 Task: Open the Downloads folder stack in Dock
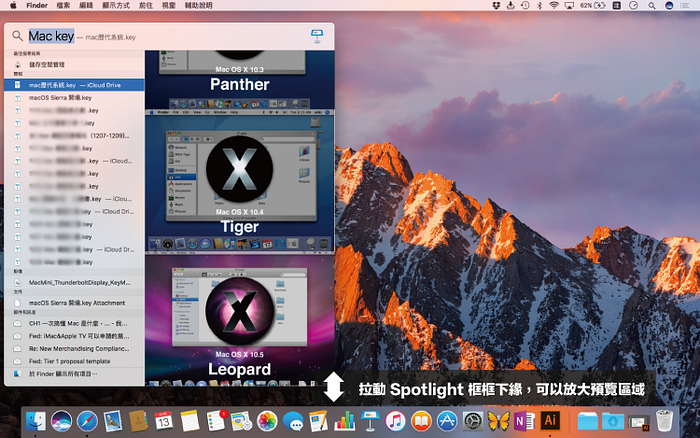(x=613, y=421)
